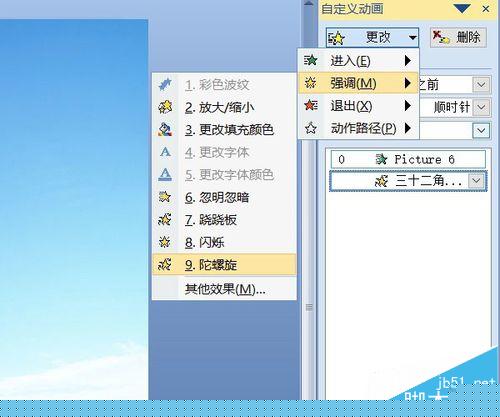Viewport: 500px width, 417px height.
Task: Click the 更改 button
Action: pos(372,37)
